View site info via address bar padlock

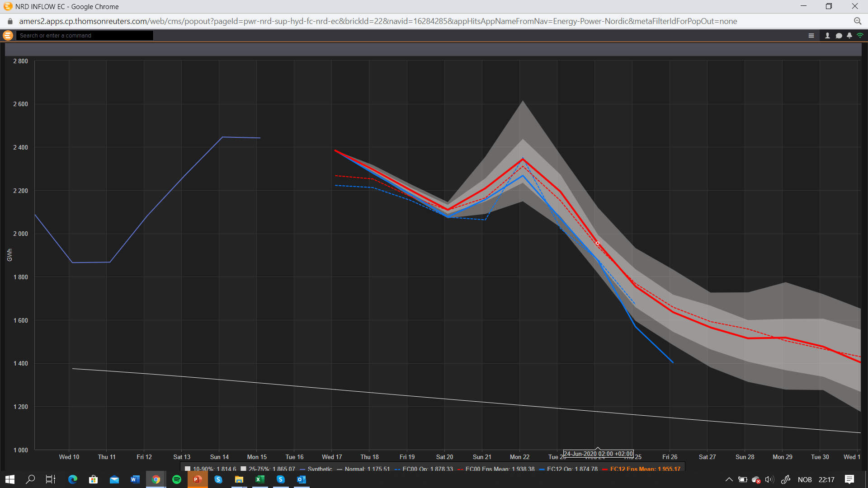click(x=10, y=21)
